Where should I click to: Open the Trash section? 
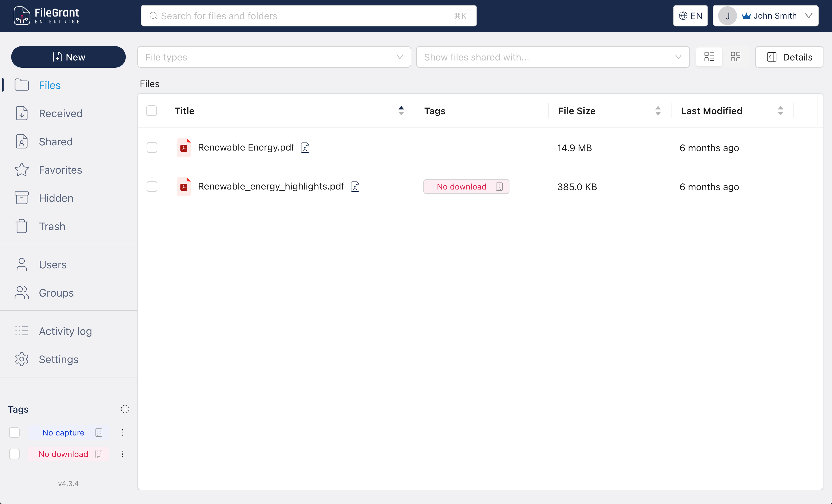(x=51, y=226)
